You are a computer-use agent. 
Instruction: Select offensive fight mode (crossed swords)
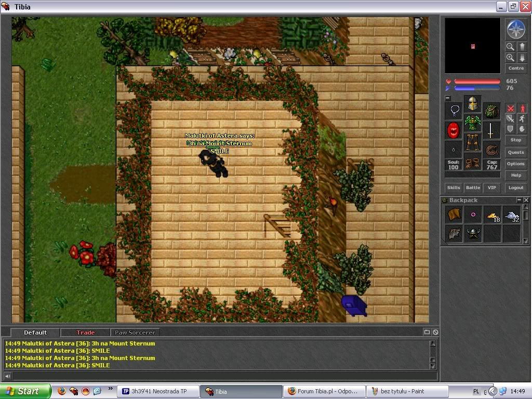click(510, 109)
